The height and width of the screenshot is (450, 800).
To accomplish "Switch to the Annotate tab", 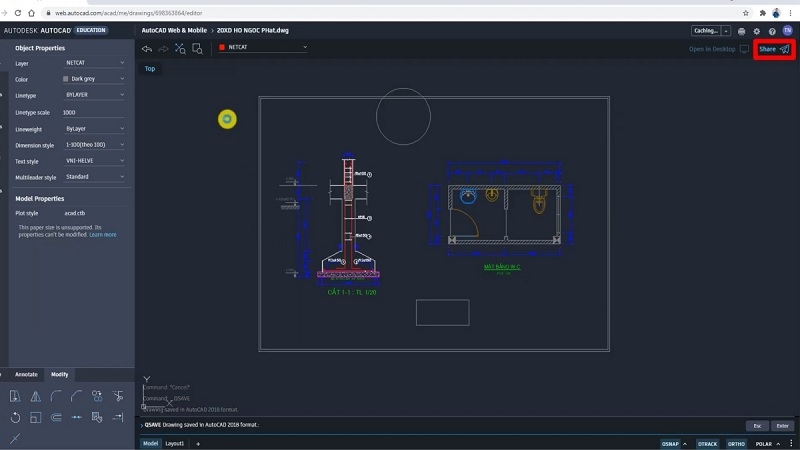I will [26, 374].
